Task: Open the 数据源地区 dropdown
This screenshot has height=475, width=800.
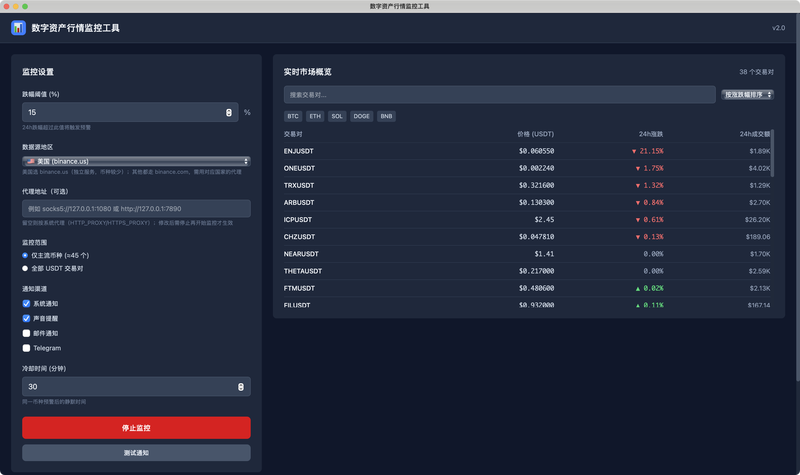Action: coord(136,161)
